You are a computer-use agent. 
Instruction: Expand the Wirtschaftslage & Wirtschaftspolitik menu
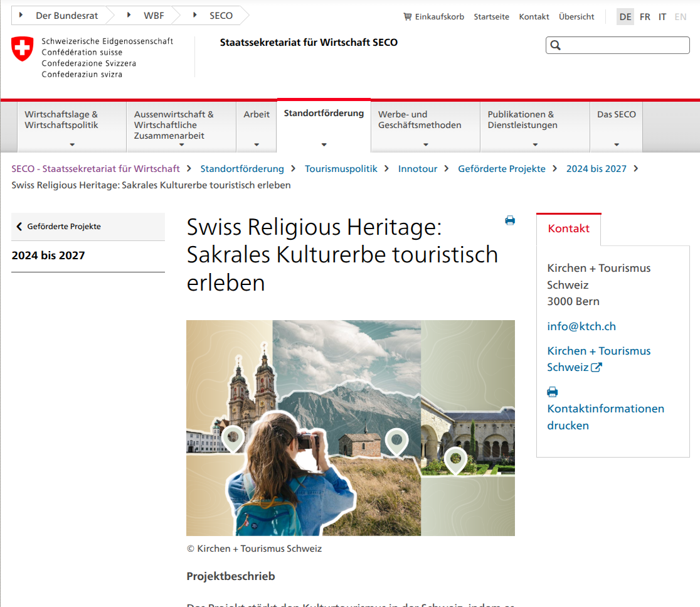pyautogui.click(x=72, y=127)
